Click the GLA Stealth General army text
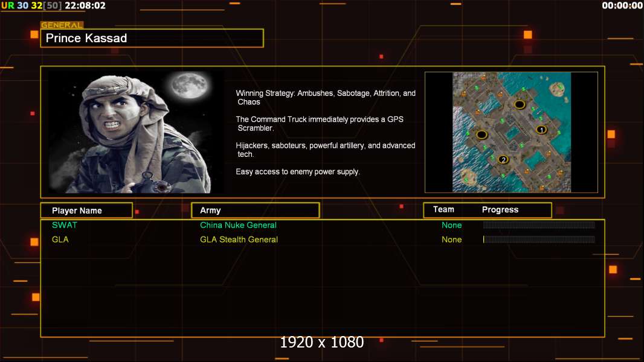 (239, 240)
